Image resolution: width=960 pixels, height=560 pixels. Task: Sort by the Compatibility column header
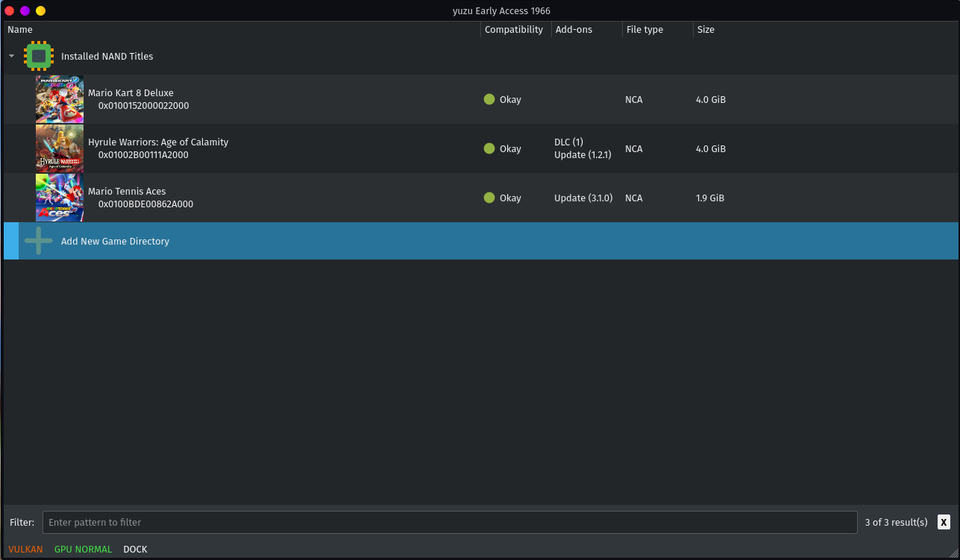[x=516, y=30]
